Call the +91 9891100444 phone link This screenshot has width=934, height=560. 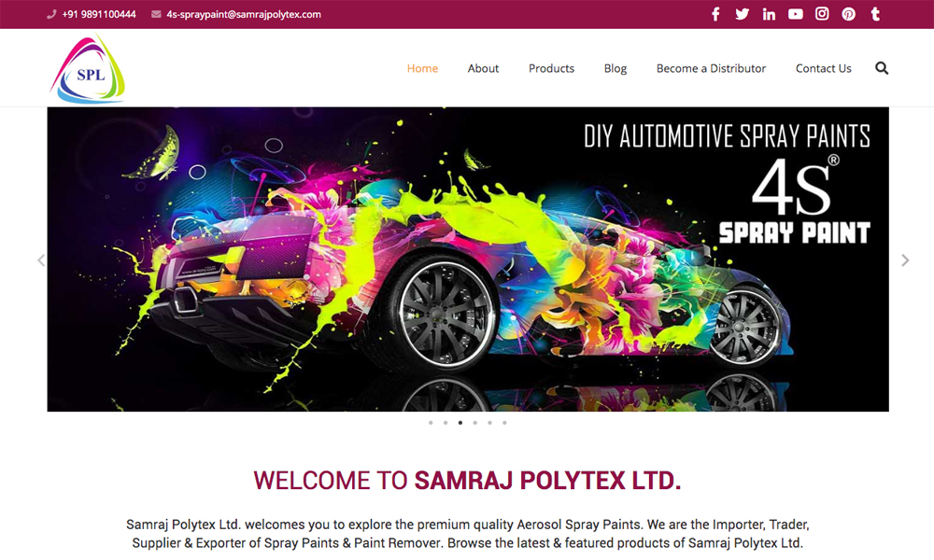(x=99, y=14)
